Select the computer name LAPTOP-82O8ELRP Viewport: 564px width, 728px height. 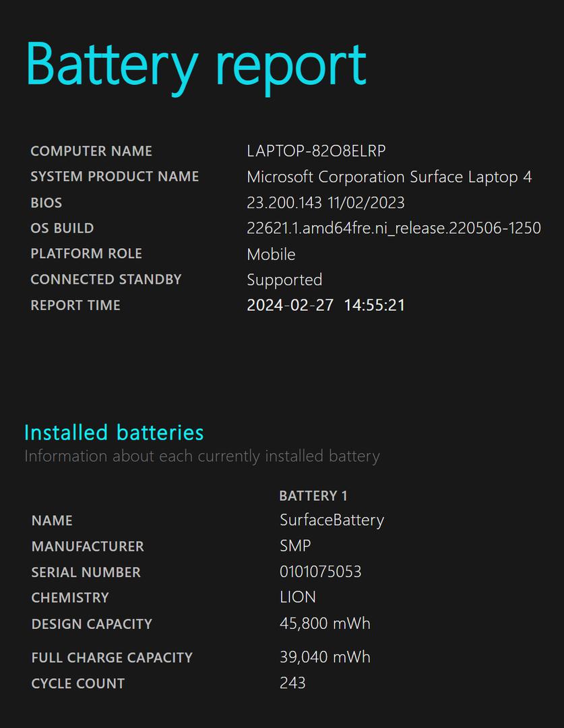[316, 151]
